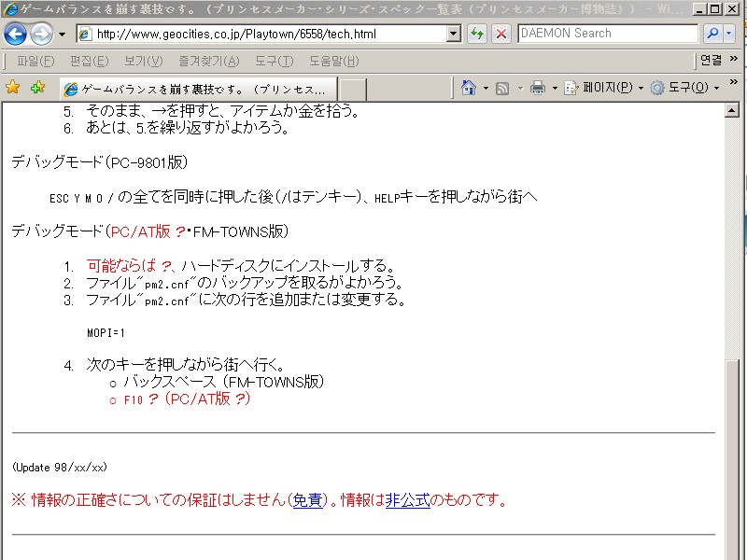Click the RSS feeds icon

[502, 88]
